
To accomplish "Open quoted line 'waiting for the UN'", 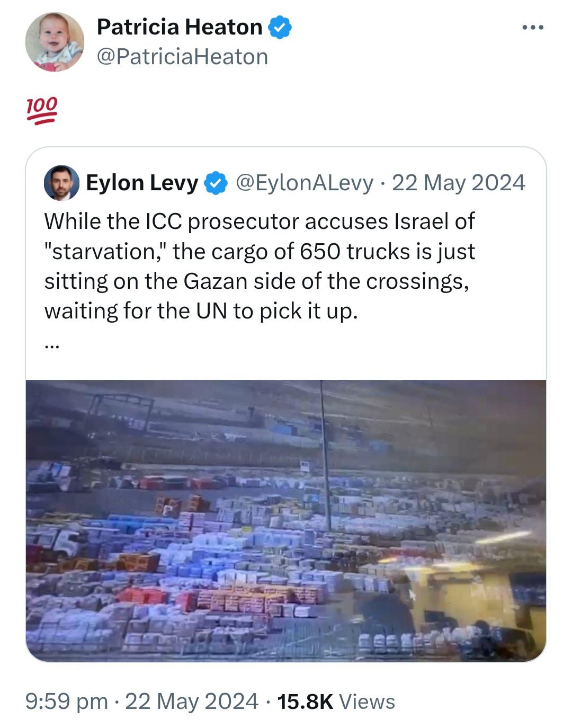I will click(201, 311).
